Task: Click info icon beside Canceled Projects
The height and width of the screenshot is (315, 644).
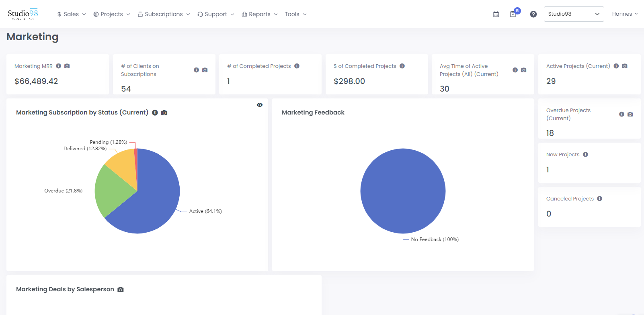Action: click(599, 198)
